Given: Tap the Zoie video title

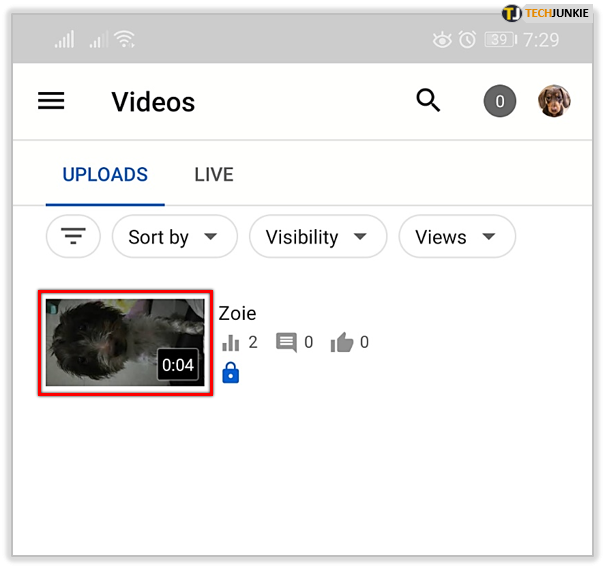Looking at the screenshot, I should point(237,313).
